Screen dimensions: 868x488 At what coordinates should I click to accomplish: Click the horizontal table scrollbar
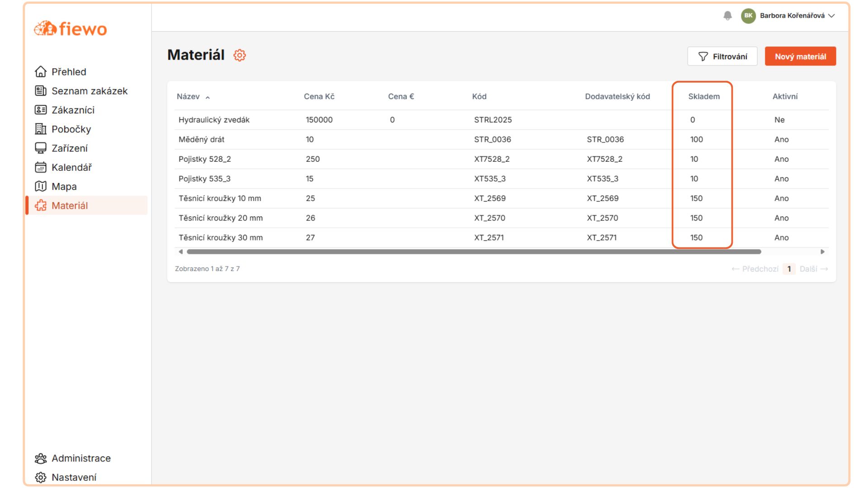[x=473, y=252]
